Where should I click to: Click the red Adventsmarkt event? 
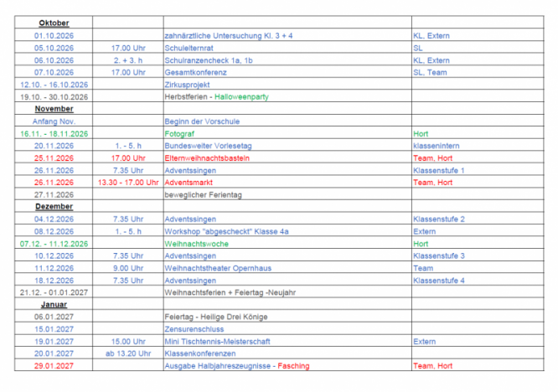(189, 183)
